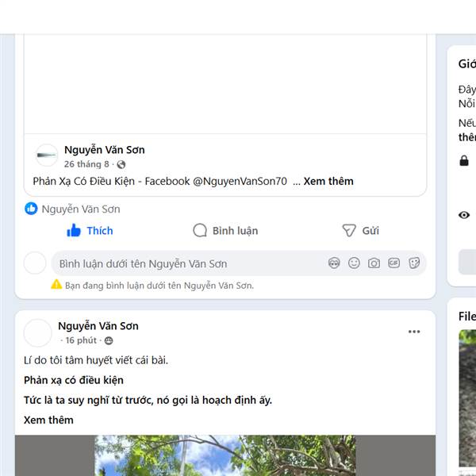The width and height of the screenshot is (476, 476).
Task: Open the Nguyễn Văn Sơn name on the shared post
Action: (x=105, y=150)
